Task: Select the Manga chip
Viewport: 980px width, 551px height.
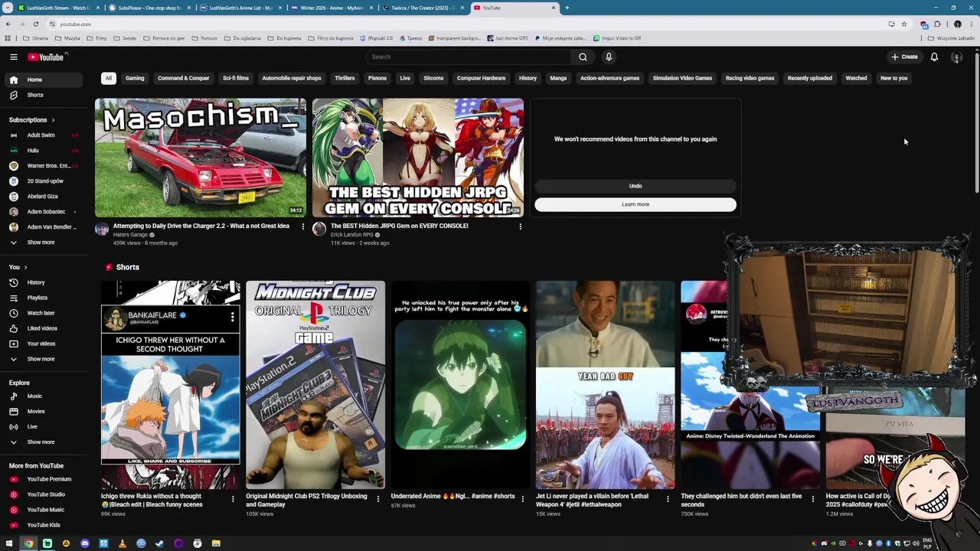Action: point(558,78)
